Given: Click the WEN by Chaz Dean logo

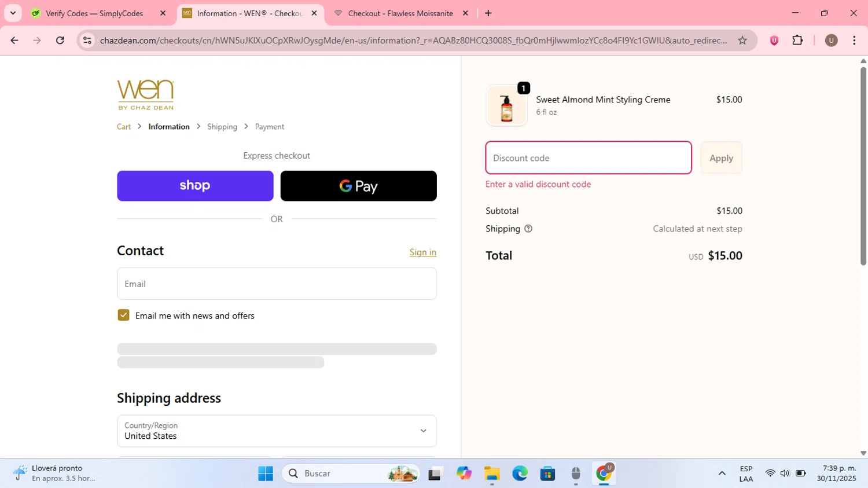Looking at the screenshot, I should coord(145,95).
